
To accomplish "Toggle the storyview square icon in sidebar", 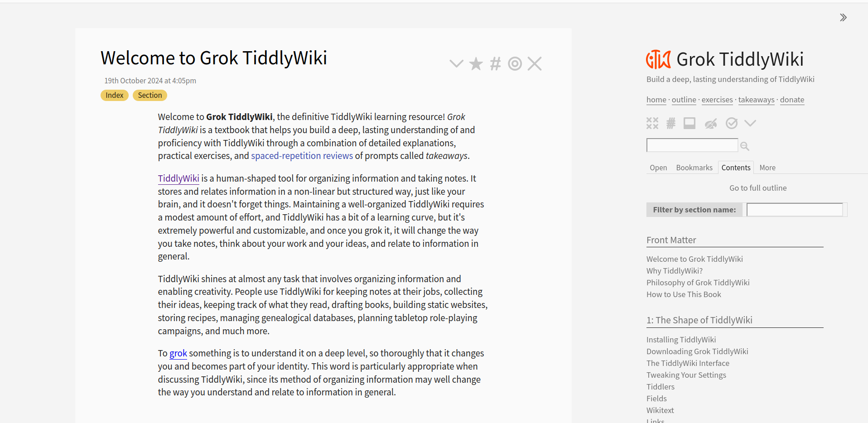I will pos(690,123).
